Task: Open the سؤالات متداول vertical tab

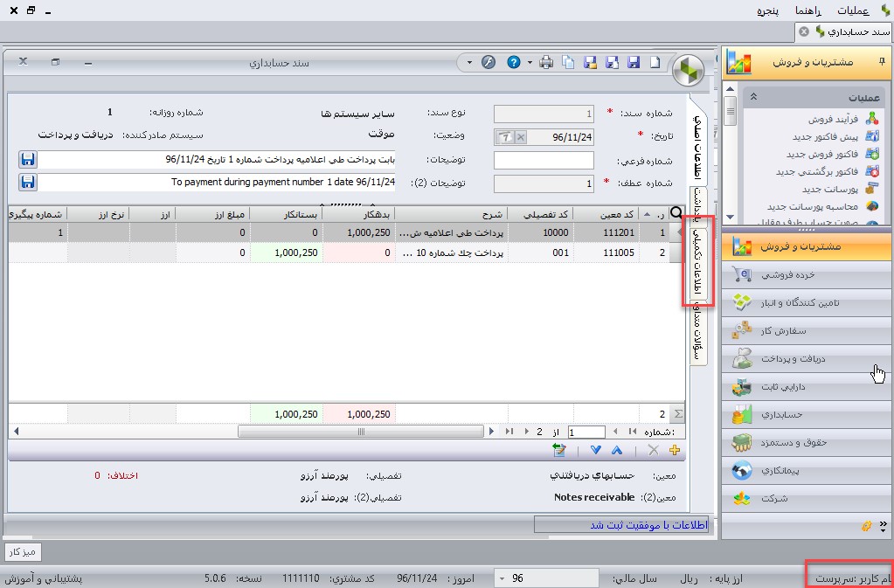Action: pyautogui.click(x=697, y=333)
